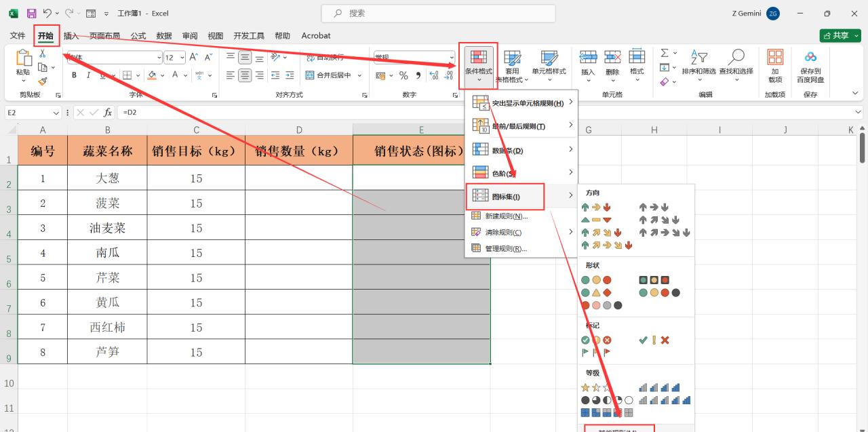This screenshot has height=432, width=868.
Task: Click the Z Gemini account button
Action: 756,14
